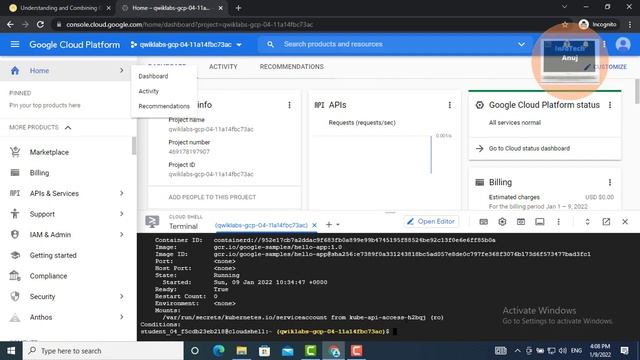Click Customize dashboard button
640x360 pixels.
click(x=605, y=67)
